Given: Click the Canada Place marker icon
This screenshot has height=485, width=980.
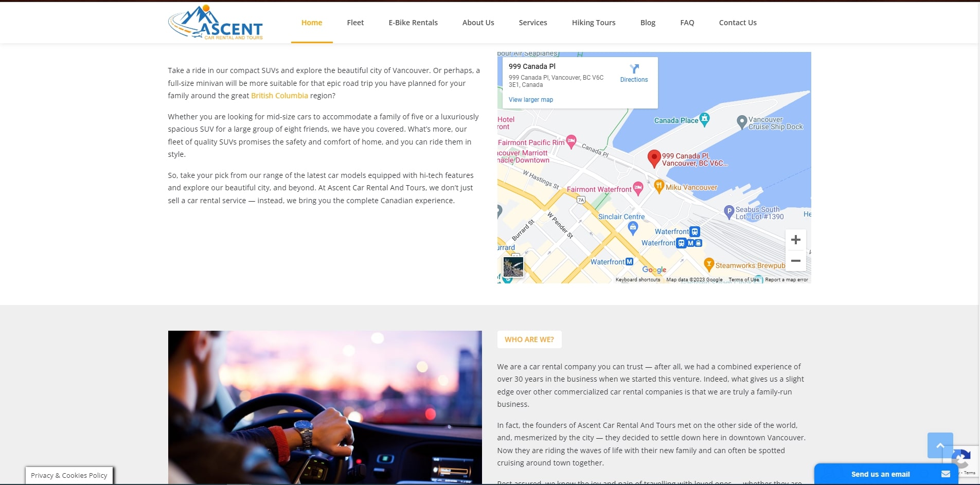Looking at the screenshot, I should coord(704,119).
